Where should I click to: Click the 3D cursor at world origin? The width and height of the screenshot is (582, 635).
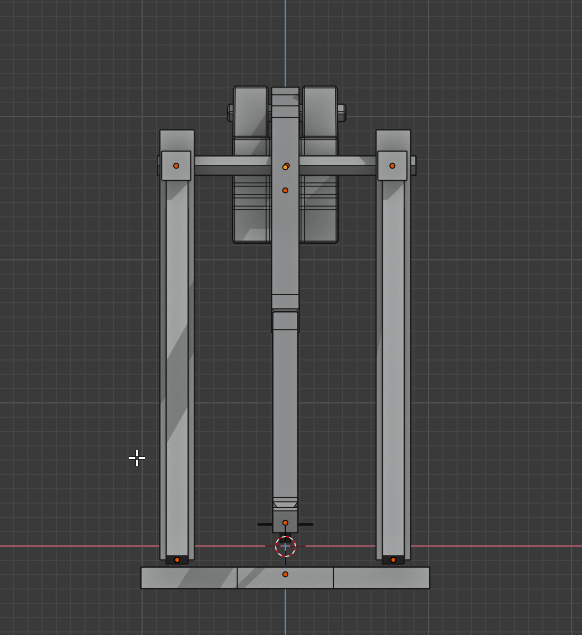(x=286, y=547)
